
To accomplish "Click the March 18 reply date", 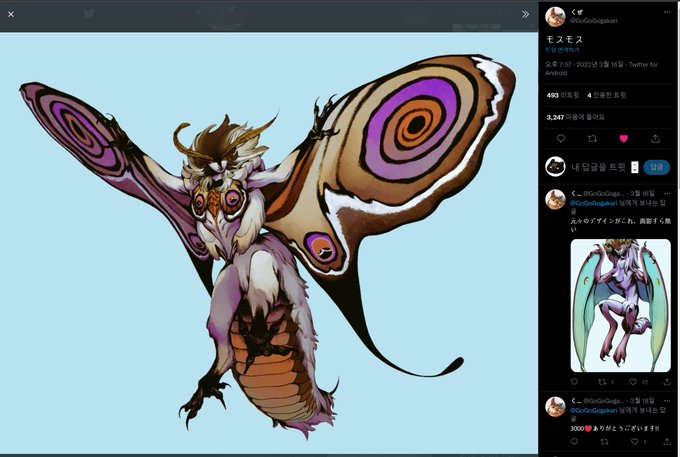I will pyautogui.click(x=642, y=401).
